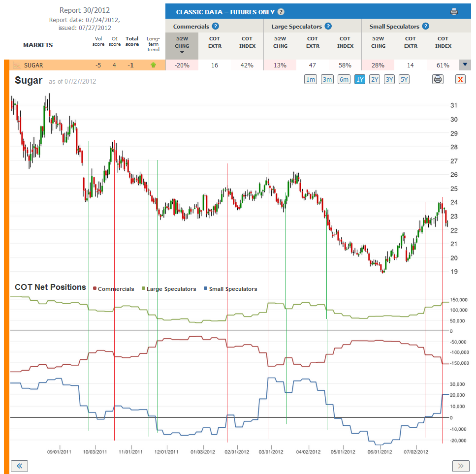Viewport: 476px width, 474px height.
Task: Switch chart to 5Y timeframe
Action: point(404,79)
